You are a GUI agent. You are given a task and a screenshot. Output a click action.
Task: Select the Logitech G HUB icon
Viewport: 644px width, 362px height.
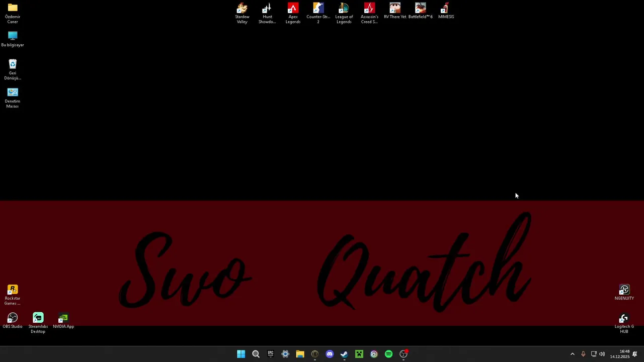click(624, 323)
